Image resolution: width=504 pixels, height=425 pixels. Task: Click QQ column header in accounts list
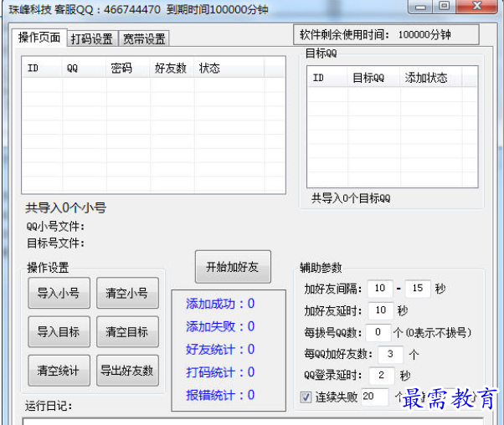pyautogui.click(x=84, y=68)
